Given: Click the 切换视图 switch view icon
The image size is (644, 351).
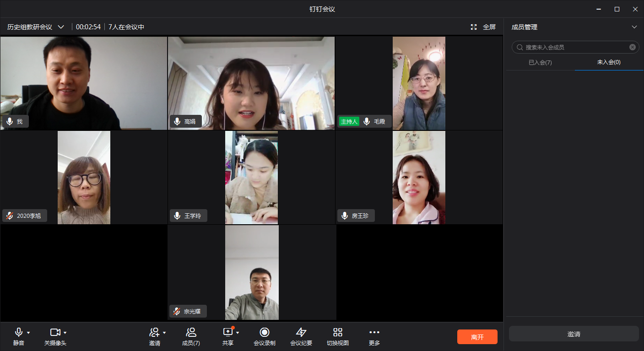Looking at the screenshot, I should point(338,333).
